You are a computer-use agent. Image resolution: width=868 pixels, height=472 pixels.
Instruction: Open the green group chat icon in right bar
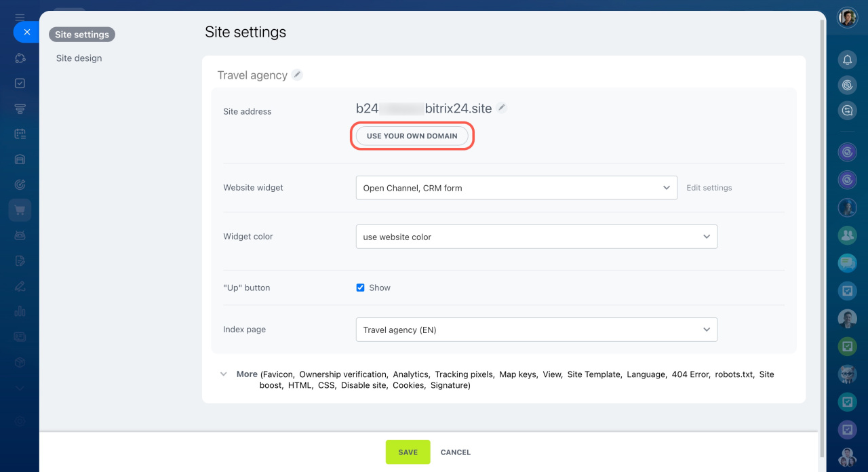[848, 235]
